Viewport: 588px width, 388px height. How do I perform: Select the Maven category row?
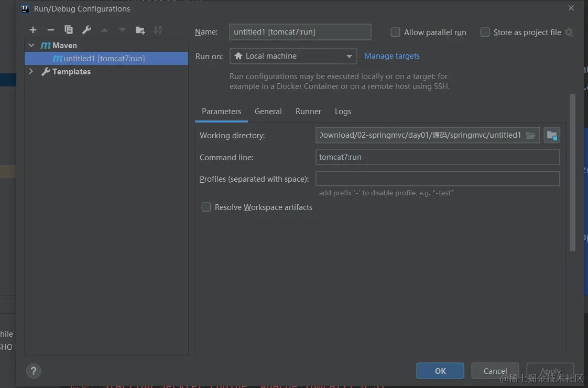click(106, 46)
